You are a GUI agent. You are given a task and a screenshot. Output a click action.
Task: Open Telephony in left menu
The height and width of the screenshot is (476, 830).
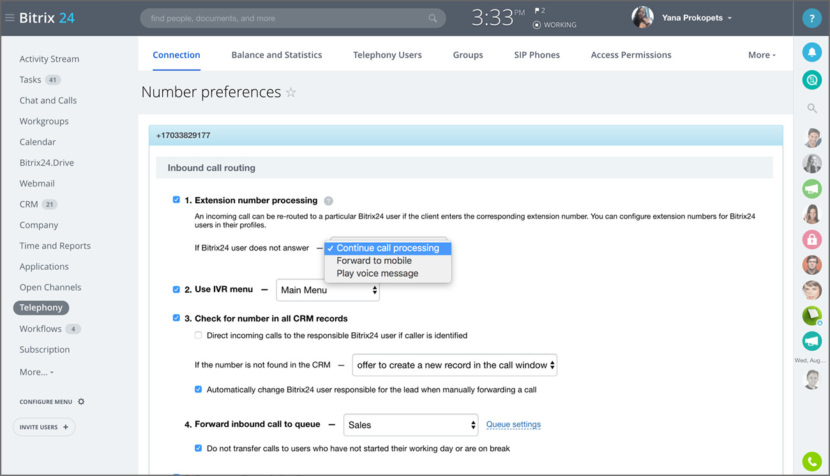tap(41, 308)
